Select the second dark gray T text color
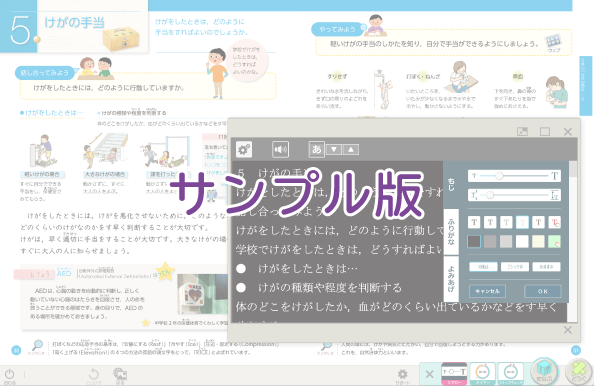Screen dimensions: 594x386 coord(490,222)
